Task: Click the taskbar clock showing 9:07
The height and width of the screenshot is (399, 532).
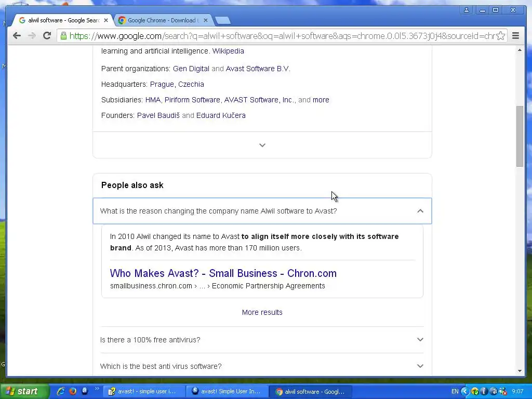Action: 517,392
